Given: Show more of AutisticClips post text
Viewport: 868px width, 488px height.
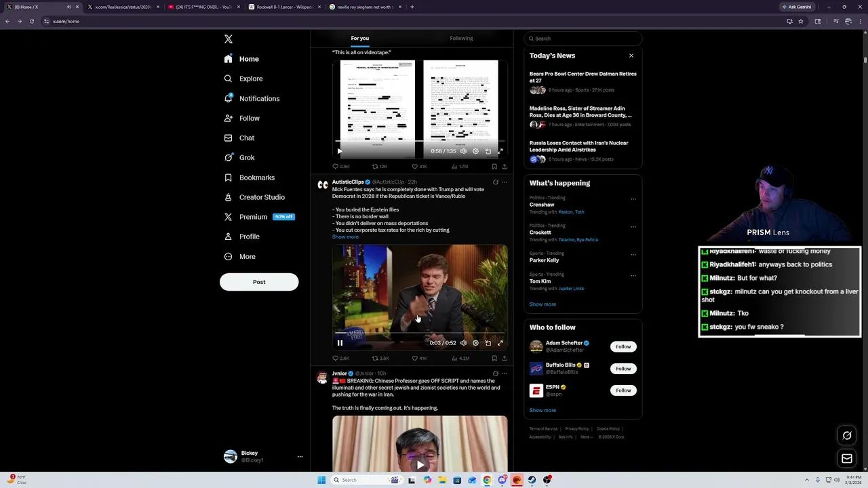Looking at the screenshot, I should (x=345, y=237).
